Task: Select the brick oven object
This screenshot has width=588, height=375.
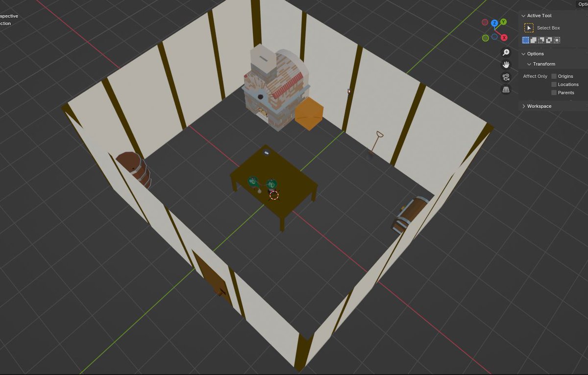Action: point(276,87)
